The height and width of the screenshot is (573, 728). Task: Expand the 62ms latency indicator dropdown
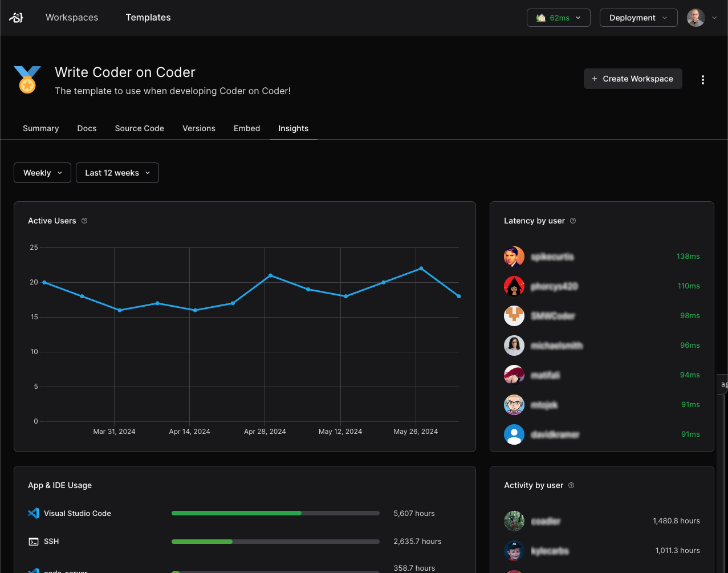coord(558,17)
